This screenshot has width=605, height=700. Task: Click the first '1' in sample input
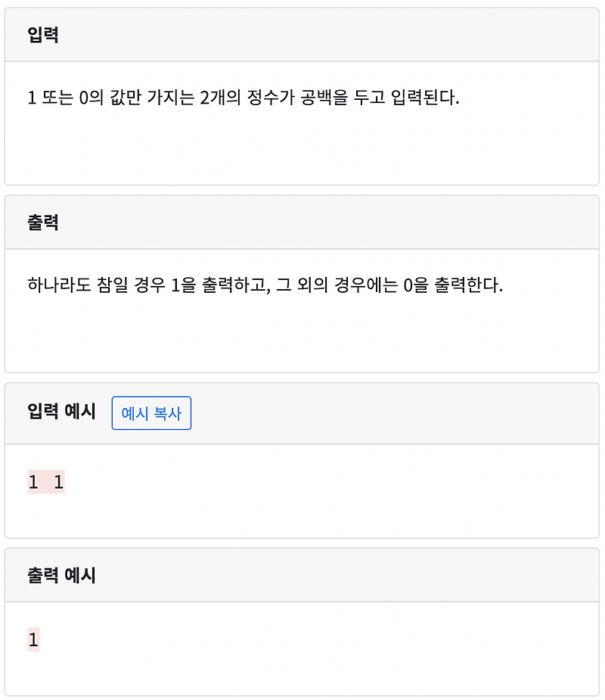[32, 482]
